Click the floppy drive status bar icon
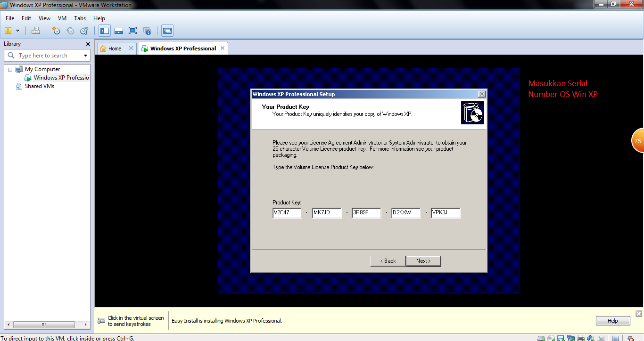 point(561,338)
